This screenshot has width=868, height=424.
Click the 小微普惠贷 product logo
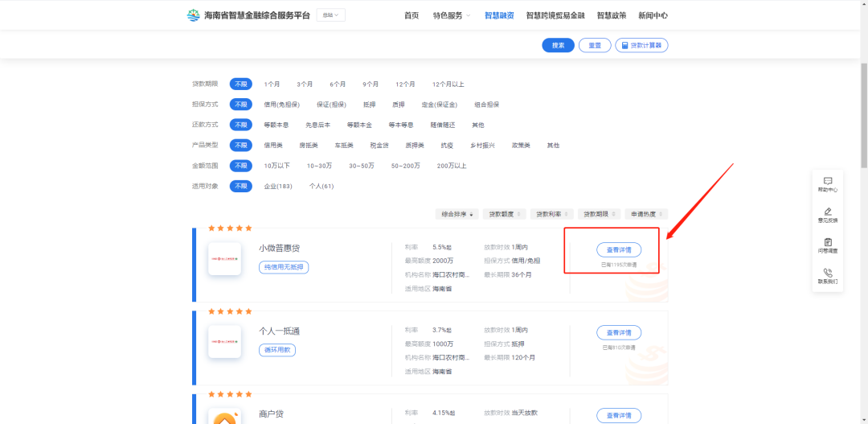coord(224,259)
